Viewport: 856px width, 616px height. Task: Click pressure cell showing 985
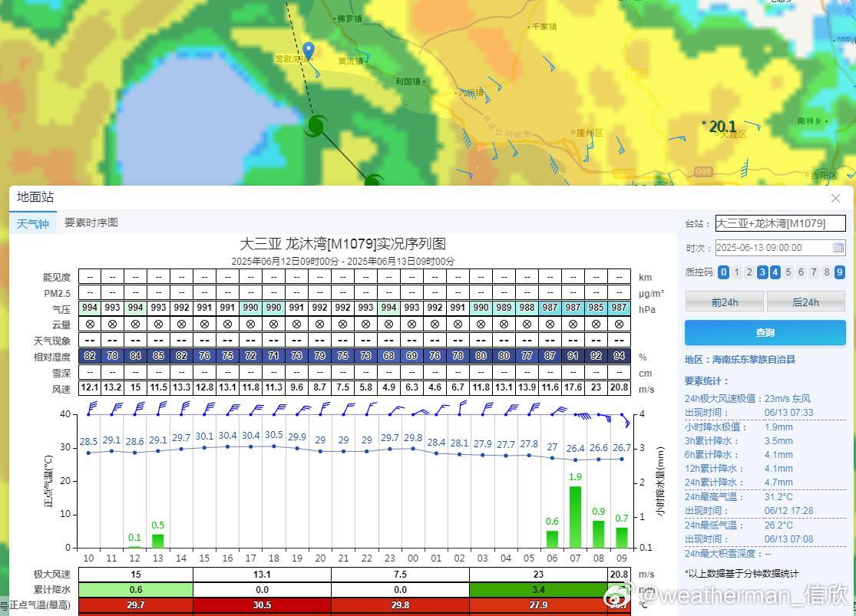[x=597, y=308]
